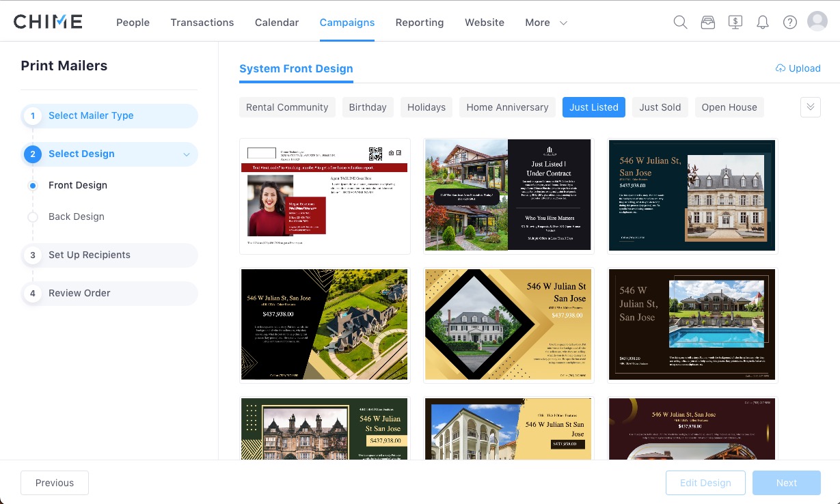Select the aerial estate black-gold mailer design

point(325,324)
